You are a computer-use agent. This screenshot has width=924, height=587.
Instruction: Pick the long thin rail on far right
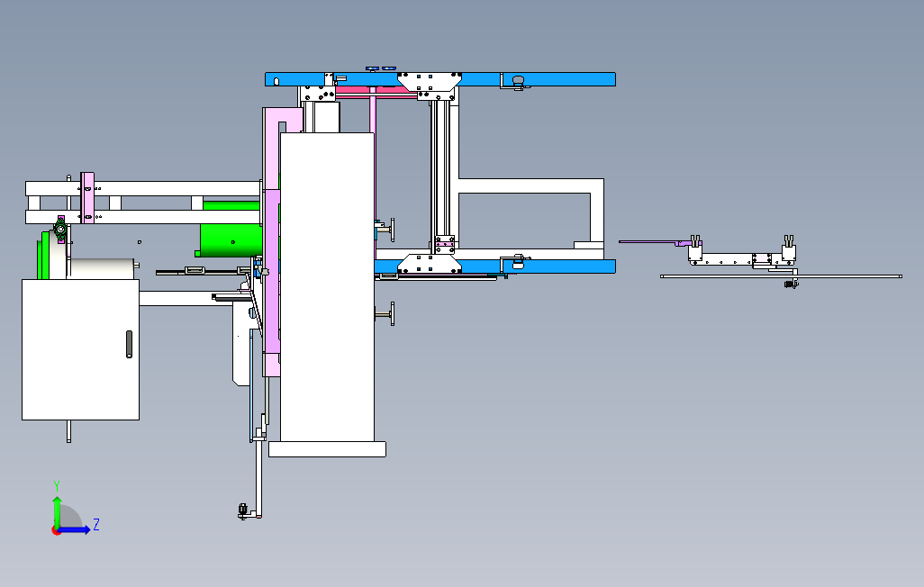pos(781,275)
